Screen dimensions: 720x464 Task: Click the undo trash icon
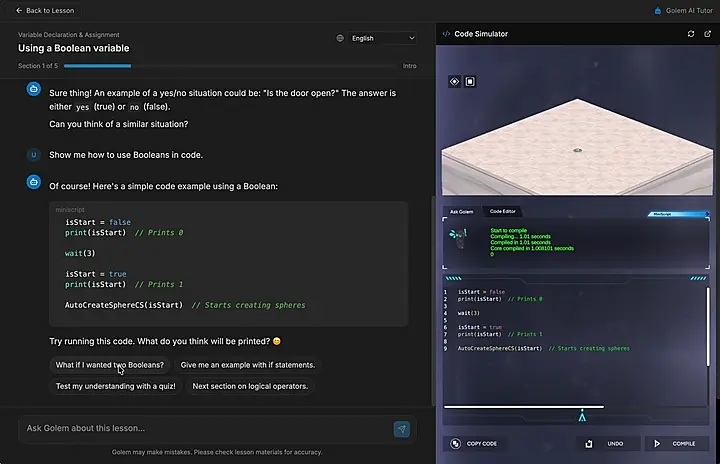coord(589,444)
